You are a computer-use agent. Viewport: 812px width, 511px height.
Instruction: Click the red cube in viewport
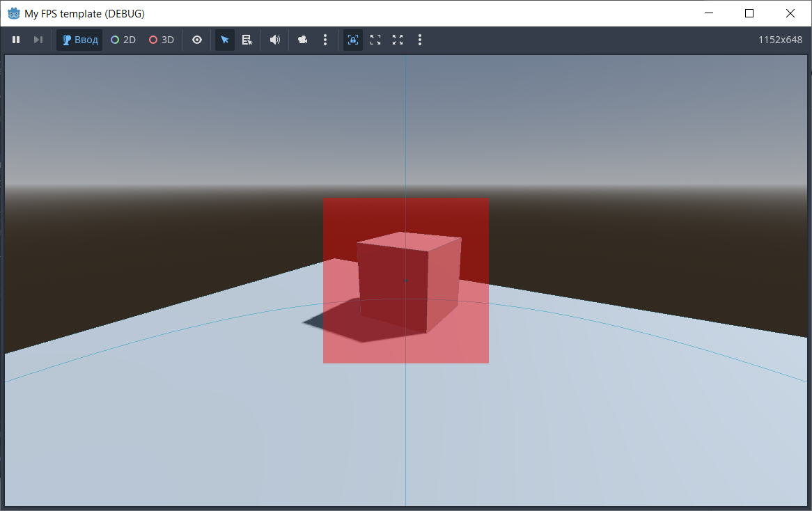407,282
